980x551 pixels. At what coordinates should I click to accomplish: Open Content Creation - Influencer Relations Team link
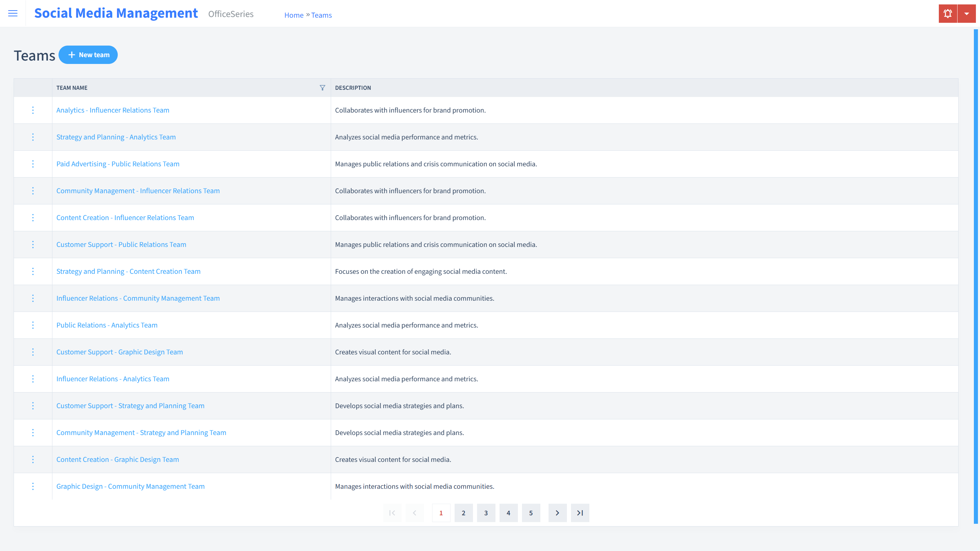pyautogui.click(x=125, y=218)
